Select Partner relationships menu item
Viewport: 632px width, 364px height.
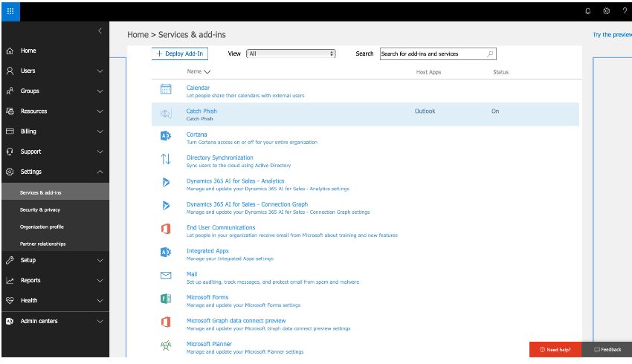[x=55, y=244]
